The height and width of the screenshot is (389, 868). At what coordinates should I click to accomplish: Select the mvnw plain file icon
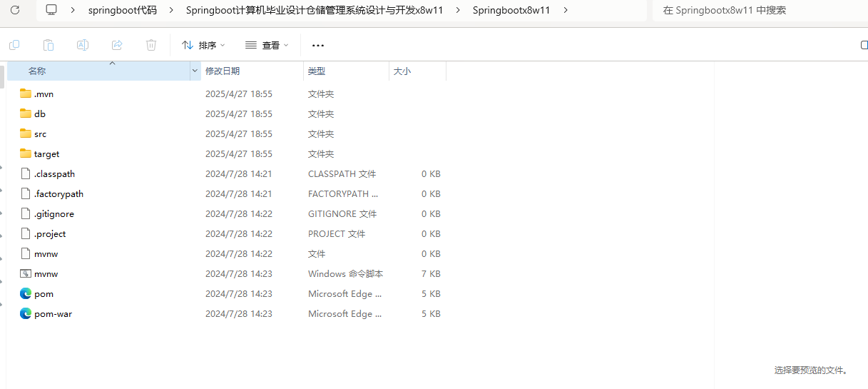coord(26,253)
